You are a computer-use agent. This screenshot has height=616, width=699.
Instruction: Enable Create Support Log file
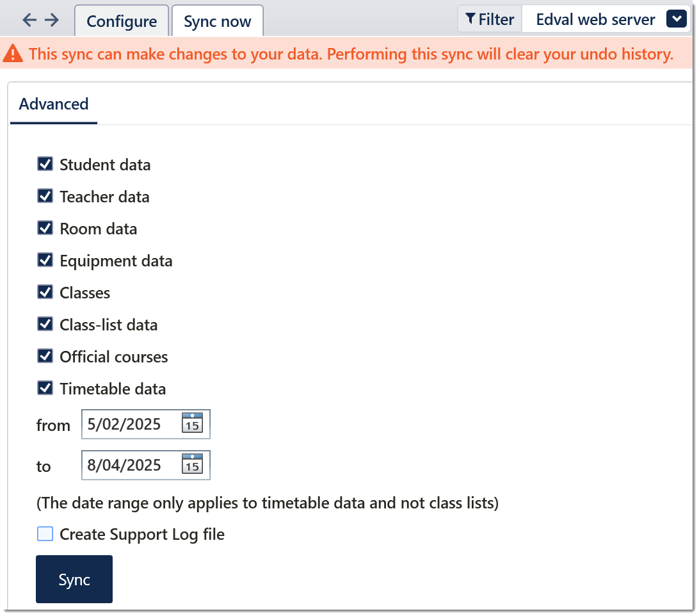click(x=45, y=533)
